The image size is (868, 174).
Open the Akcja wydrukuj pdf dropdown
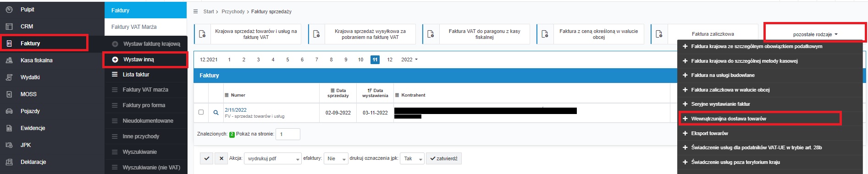pyautogui.click(x=272, y=158)
